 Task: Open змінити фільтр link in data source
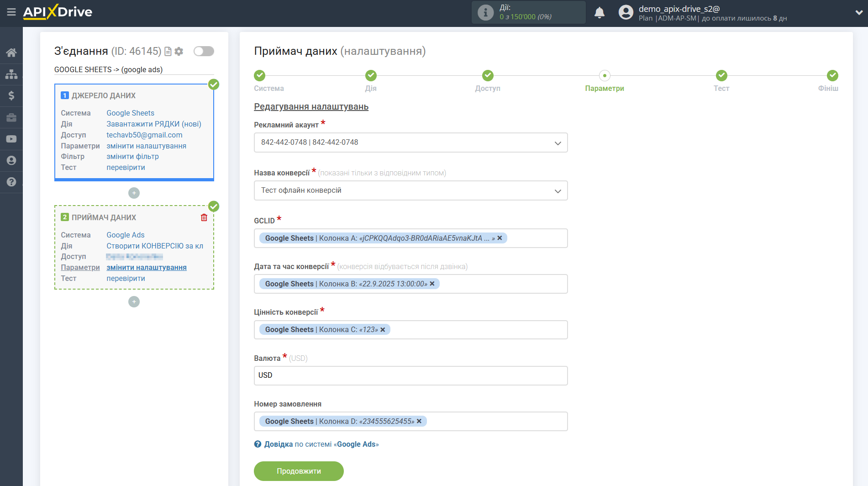(132, 156)
